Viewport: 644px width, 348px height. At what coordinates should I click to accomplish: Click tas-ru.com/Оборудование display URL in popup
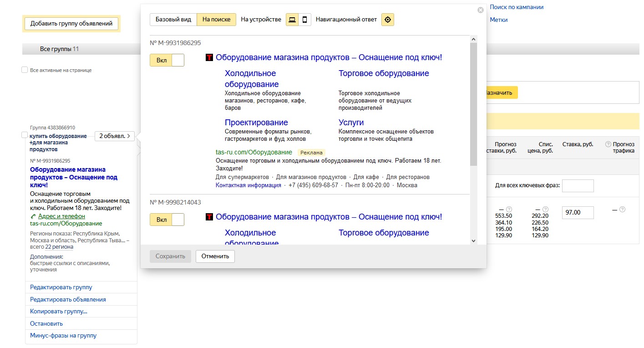click(254, 152)
